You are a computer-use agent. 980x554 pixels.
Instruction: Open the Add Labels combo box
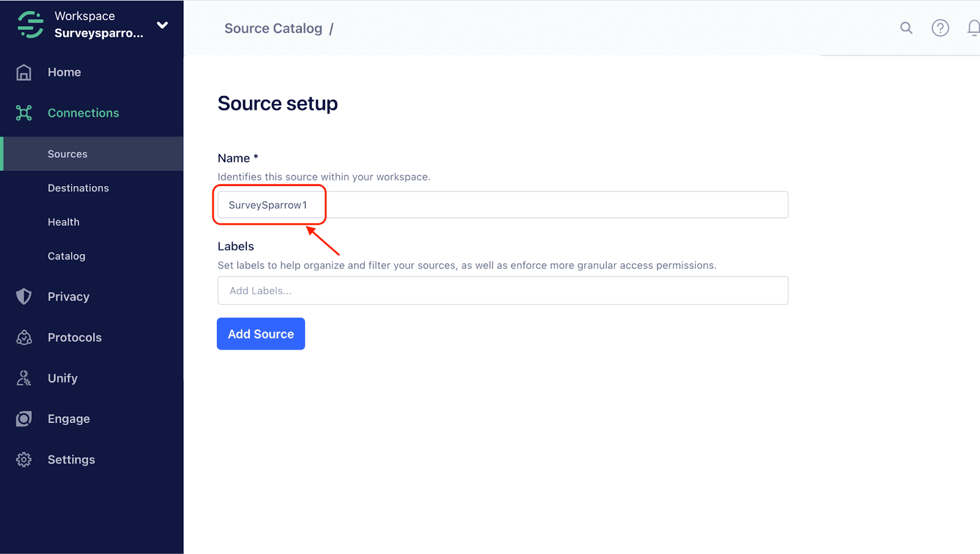[502, 291]
